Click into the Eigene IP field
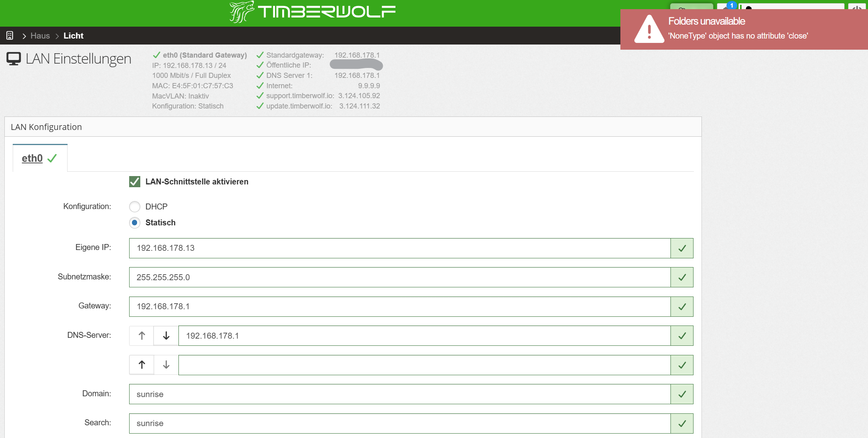This screenshot has height=438, width=868. point(399,248)
